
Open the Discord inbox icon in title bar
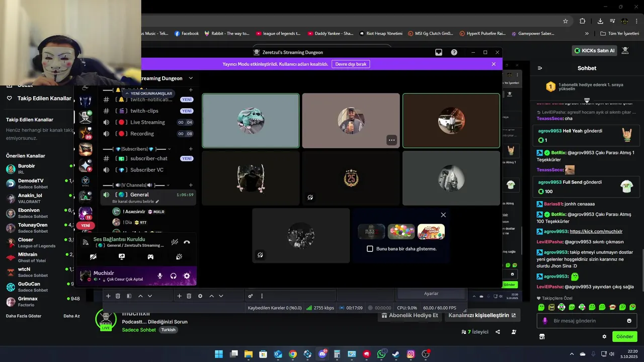pyautogui.click(x=439, y=52)
